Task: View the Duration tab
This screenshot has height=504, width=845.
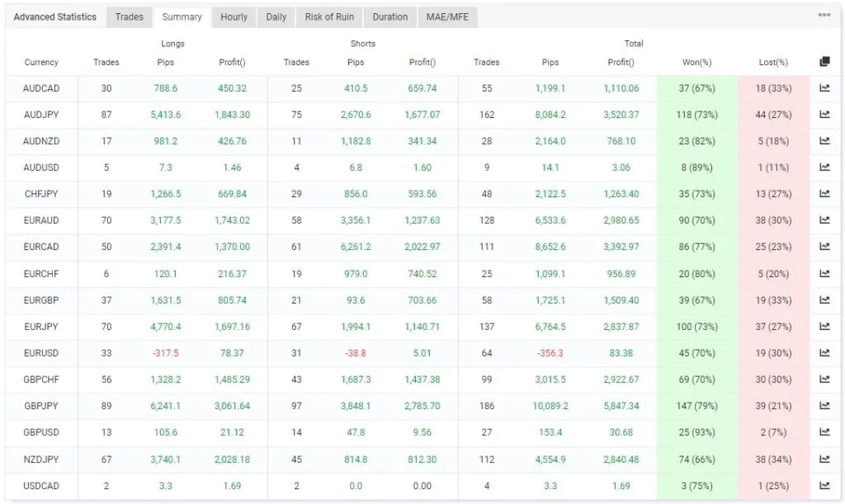Action: coord(389,16)
